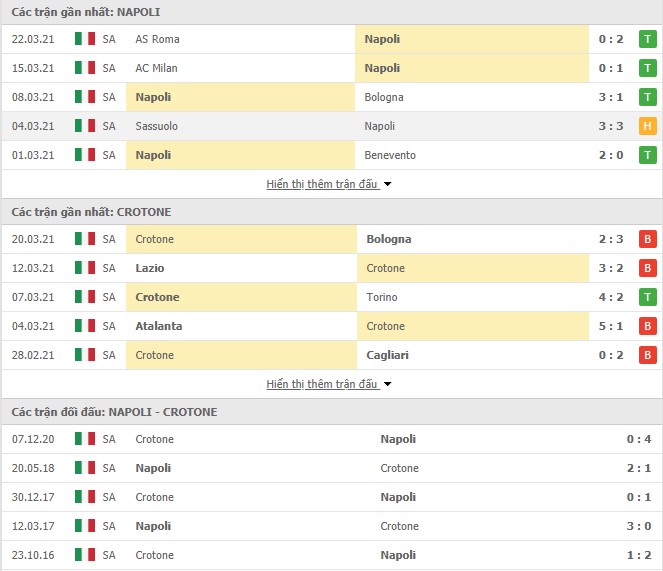Viewport: 663px width, 571px height.
Task: Click the green T badge for Crotone vs Torino
Action: click(x=647, y=297)
